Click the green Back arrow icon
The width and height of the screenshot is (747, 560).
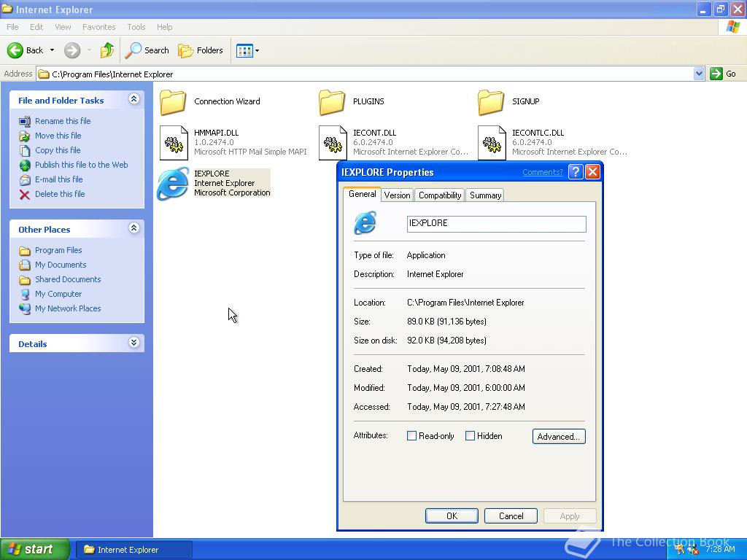point(15,50)
